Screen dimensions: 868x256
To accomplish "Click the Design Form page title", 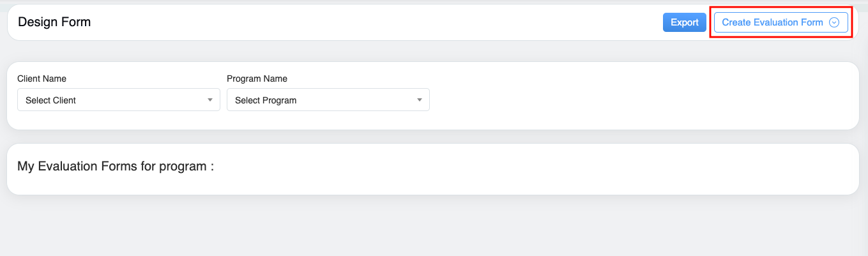I will 54,22.
